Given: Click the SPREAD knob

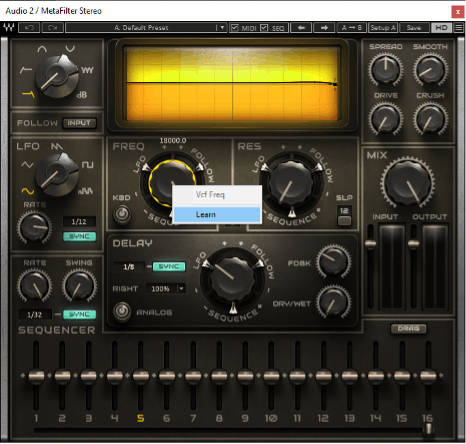Looking at the screenshot, I should pos(386,70).
